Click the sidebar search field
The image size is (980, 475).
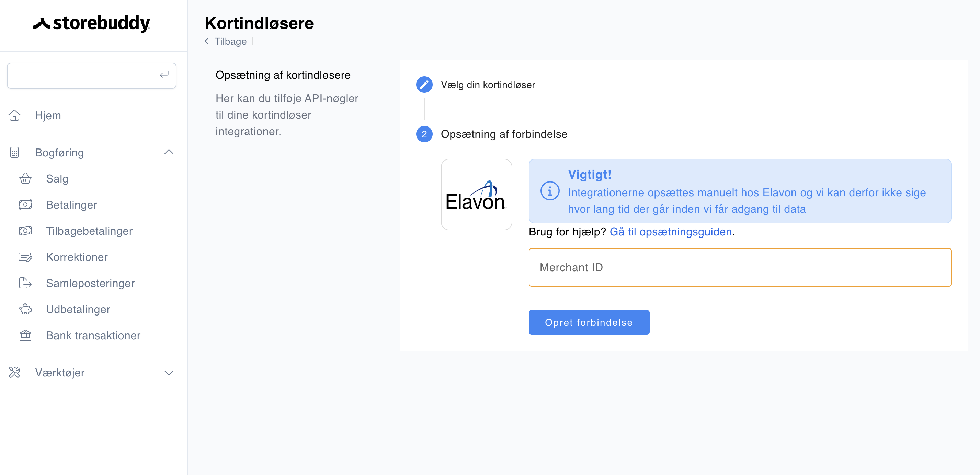coord(92,75)
